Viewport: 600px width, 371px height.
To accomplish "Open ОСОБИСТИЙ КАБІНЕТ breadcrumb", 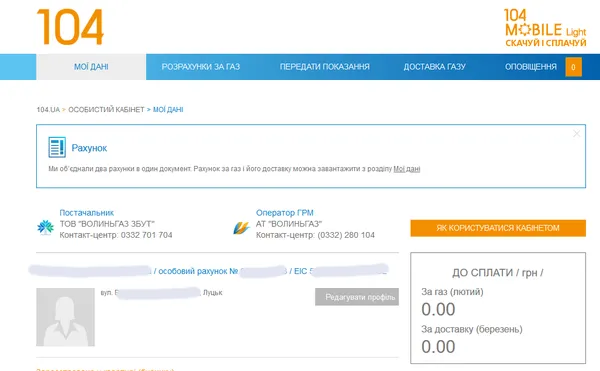I will (x=106, y=110).
